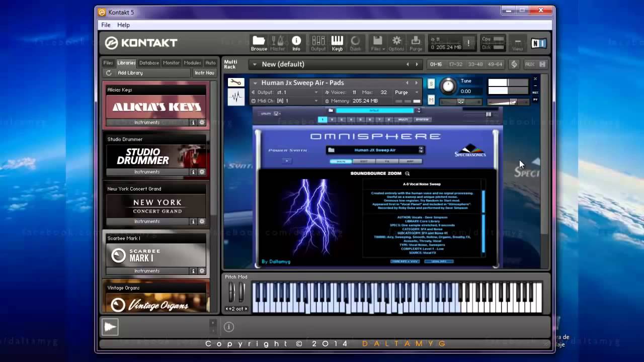Select rack page 33-48
This screenshot has width=644, height=362.
coord(475,64)
